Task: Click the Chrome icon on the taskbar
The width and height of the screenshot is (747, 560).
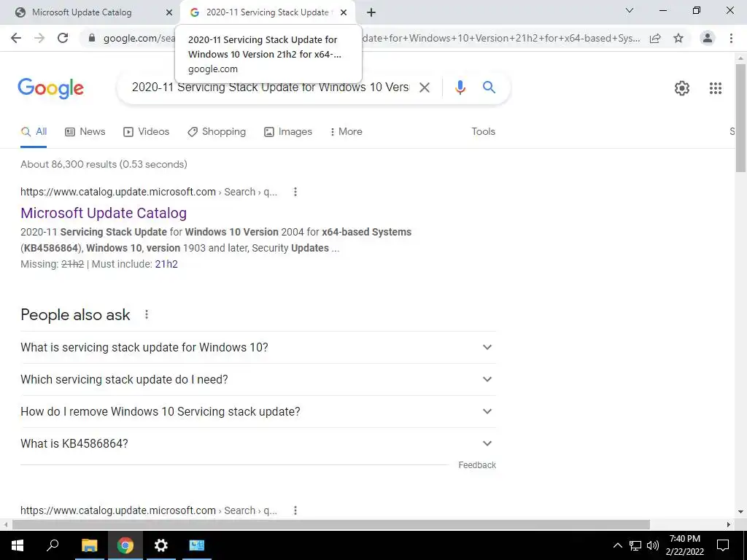Action: [125, 545]
